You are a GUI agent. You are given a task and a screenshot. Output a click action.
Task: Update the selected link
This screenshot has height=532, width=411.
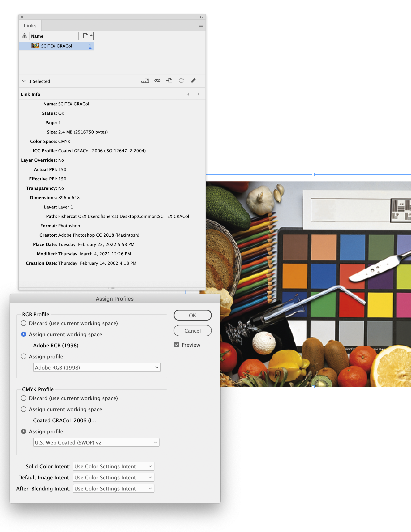click(181, 81)
